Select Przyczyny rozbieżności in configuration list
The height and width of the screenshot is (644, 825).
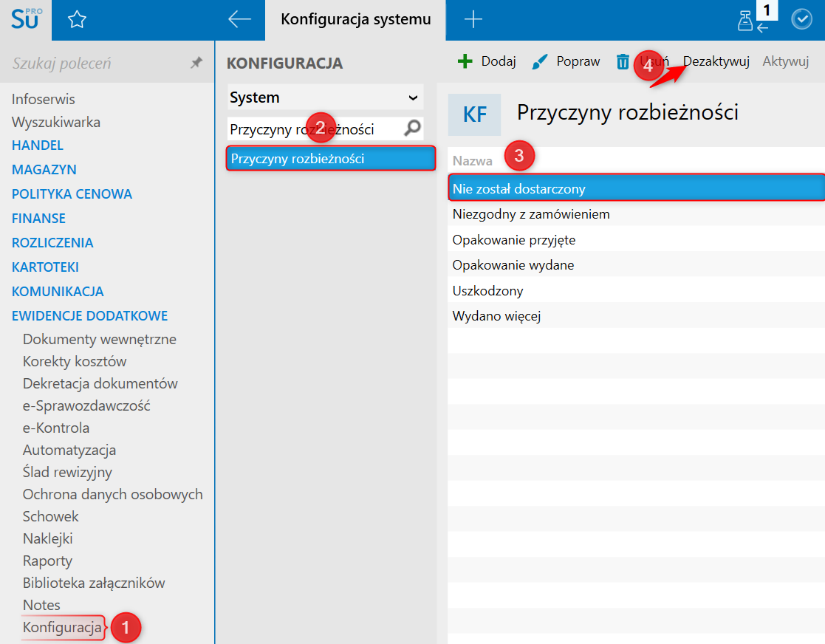tap(331, 158)
